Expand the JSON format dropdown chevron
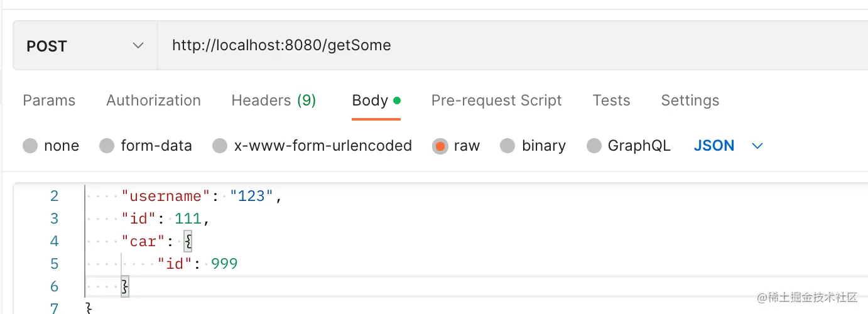 point(757,146)
